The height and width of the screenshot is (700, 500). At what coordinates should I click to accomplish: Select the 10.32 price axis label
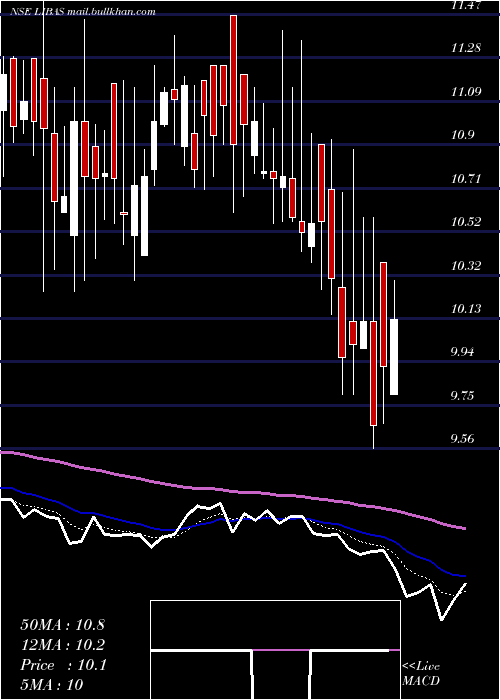466,266
